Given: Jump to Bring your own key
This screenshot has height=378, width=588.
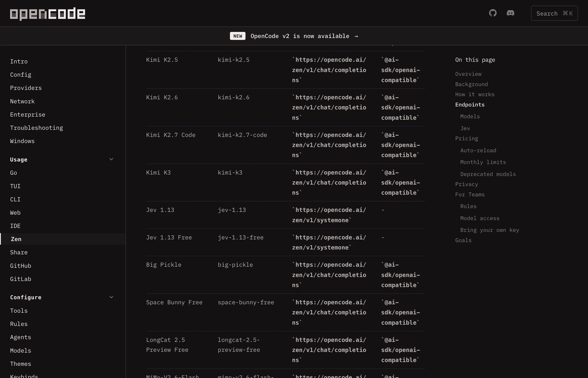Looking at the screenshot, I should pos(490,230).
